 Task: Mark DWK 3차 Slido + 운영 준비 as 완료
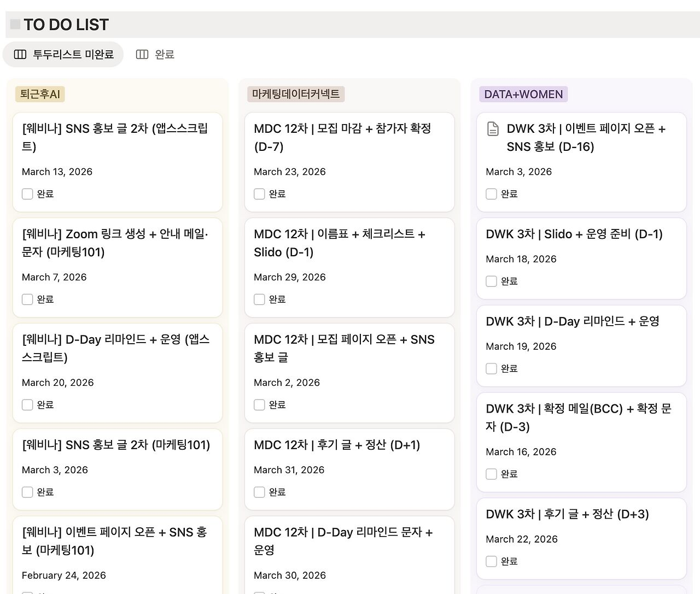click(491, 281)
